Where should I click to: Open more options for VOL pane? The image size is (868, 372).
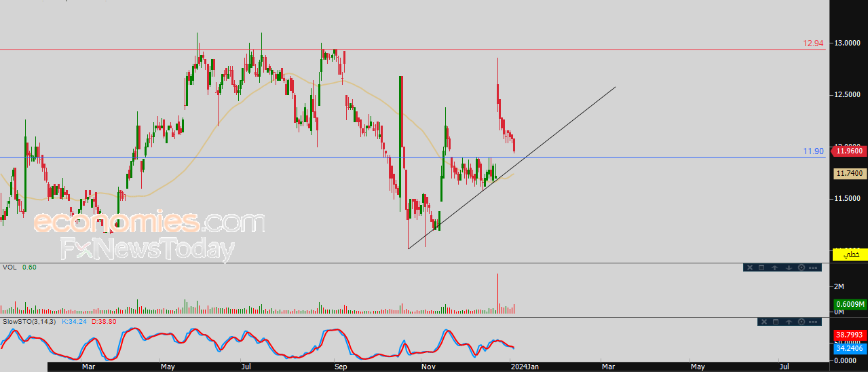tap(813, 267)
